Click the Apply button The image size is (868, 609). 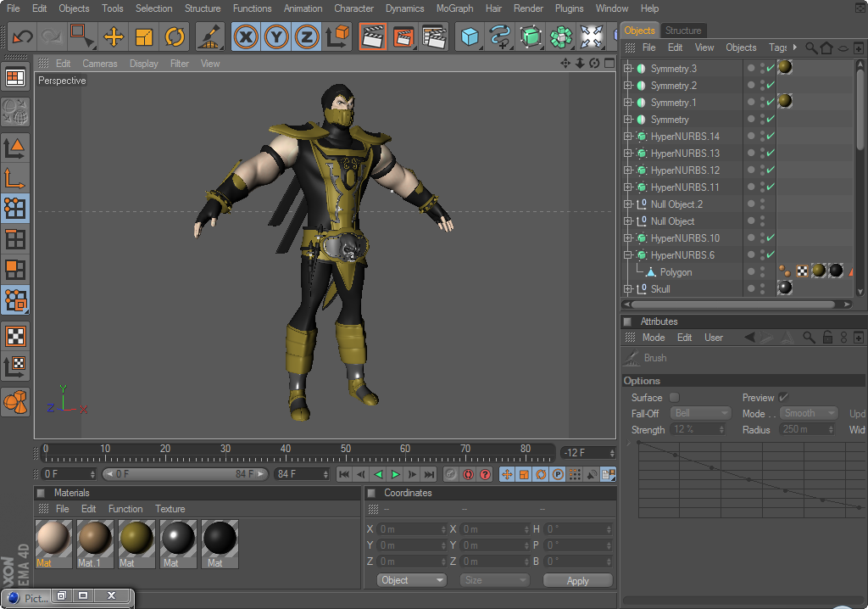point(577,581)
